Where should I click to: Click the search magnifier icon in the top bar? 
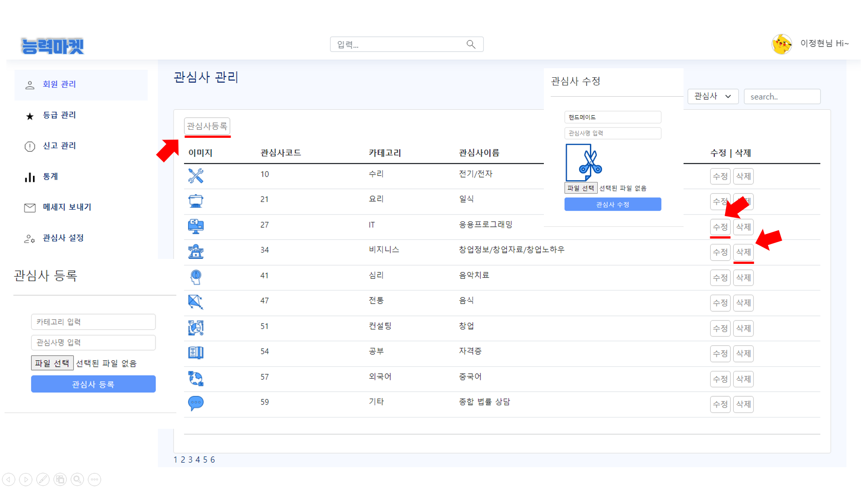[471, 44]
